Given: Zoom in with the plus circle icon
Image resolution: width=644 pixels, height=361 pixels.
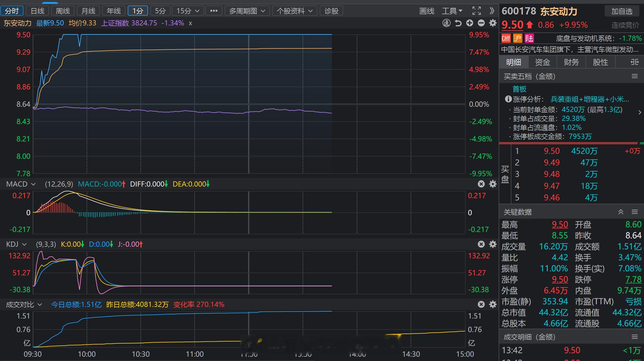Looking at the screenshot, I should 470,23.
